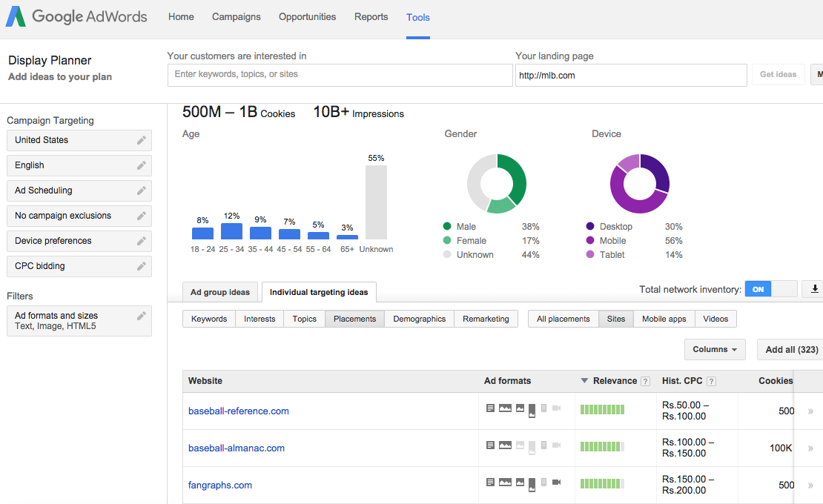Screen dimensions: 823x504
Task: Go to the Home tab
Action: [x=181, y=17]
